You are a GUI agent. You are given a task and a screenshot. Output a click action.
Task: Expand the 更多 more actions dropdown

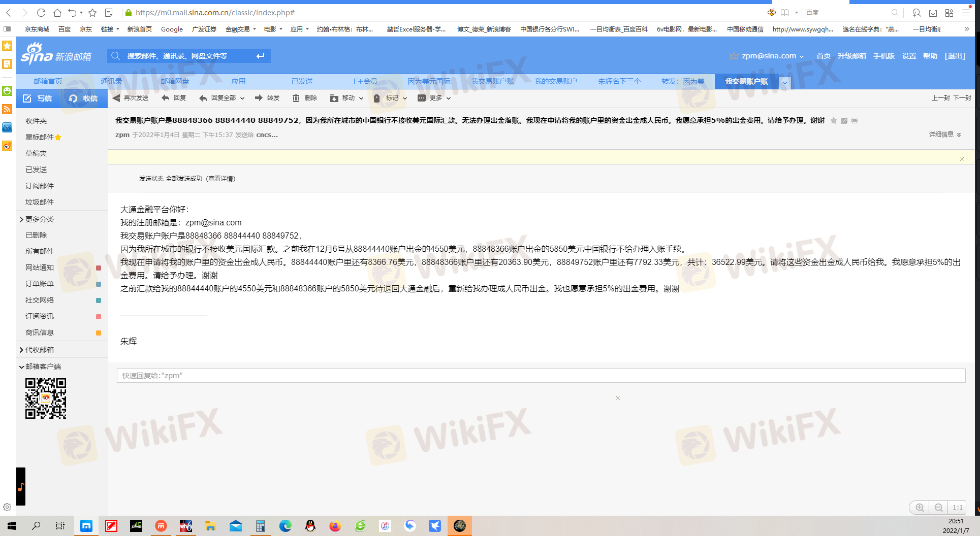coord(449,98)
